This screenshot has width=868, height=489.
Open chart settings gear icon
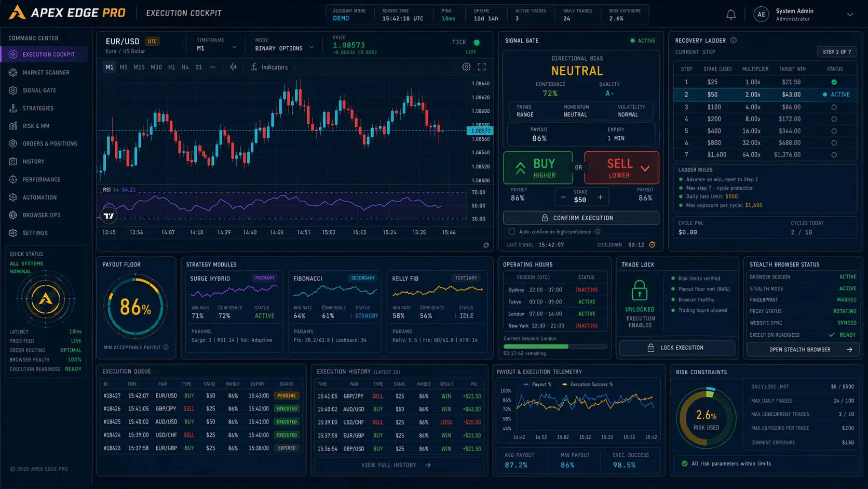(x=466, y=67)
